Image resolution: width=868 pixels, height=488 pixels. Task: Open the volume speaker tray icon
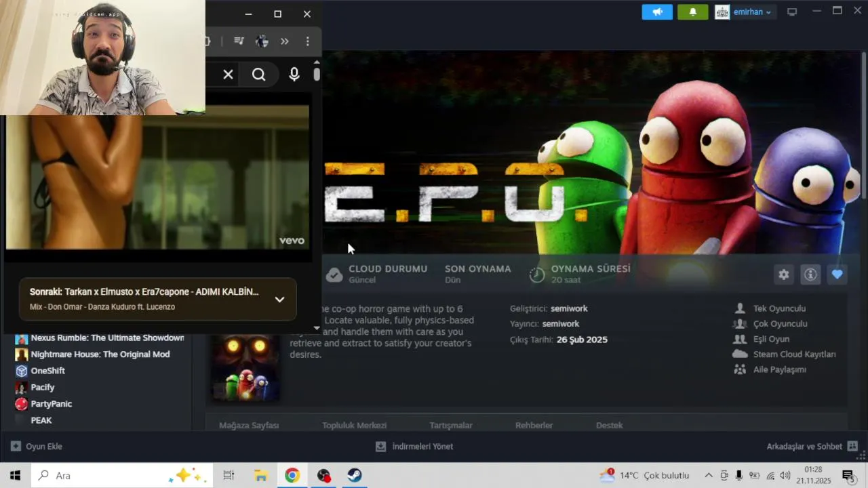click(x=785, y=475)
